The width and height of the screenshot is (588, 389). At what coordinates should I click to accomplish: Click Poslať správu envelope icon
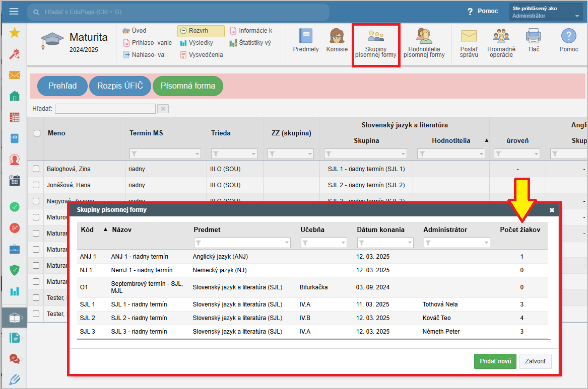tap(469, 42)
